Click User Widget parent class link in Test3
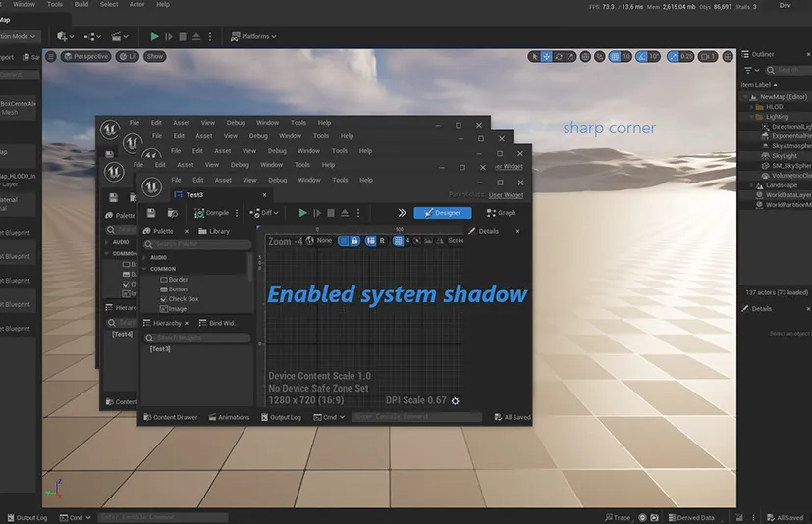 pyautogui.click(x=506, y=195)
